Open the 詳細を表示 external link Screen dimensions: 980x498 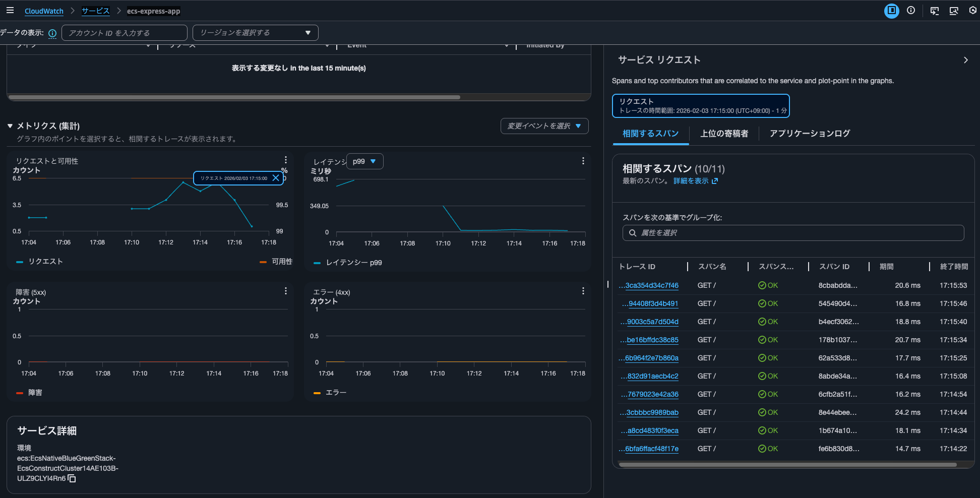(695, 181)
